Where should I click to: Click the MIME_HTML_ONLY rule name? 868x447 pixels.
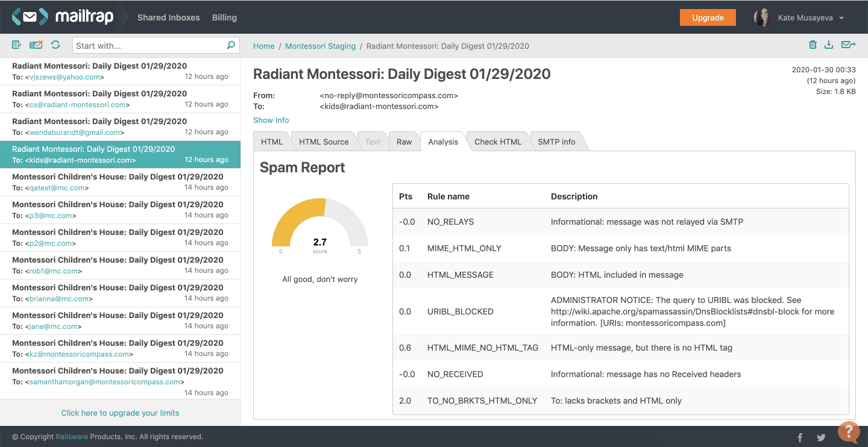[464, 248]
